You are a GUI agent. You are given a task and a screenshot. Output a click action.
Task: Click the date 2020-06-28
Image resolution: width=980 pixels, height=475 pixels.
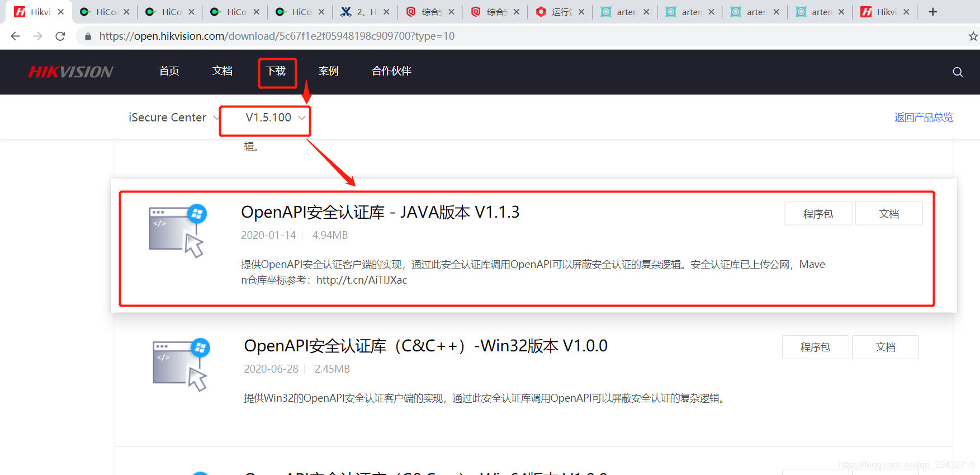click(x=271, y=369)
